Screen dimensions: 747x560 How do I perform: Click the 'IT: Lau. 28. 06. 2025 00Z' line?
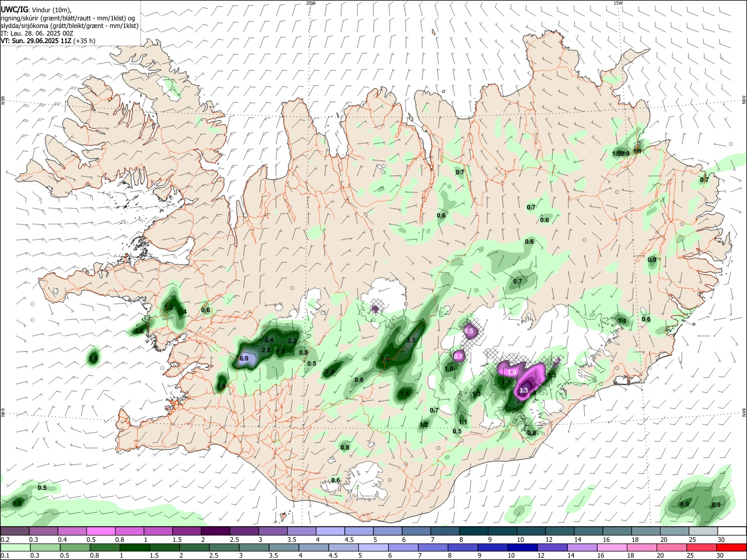[37, 33]
